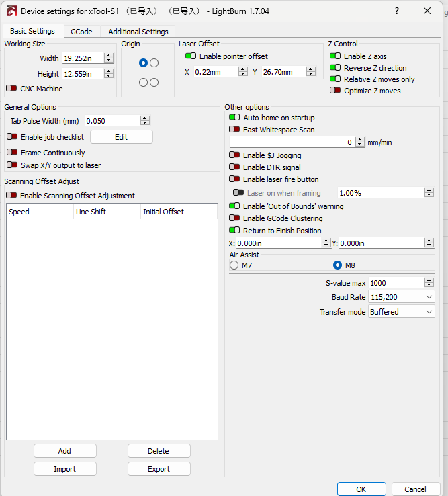
Task: Enable DTR signal toggle
Action: pyautogui.click(x=234, y=167)
